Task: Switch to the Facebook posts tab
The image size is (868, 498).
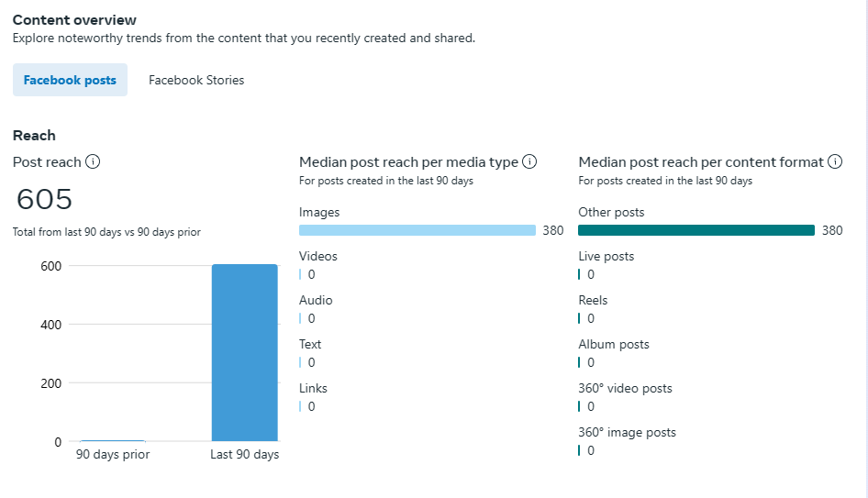Action: (70, 80)
